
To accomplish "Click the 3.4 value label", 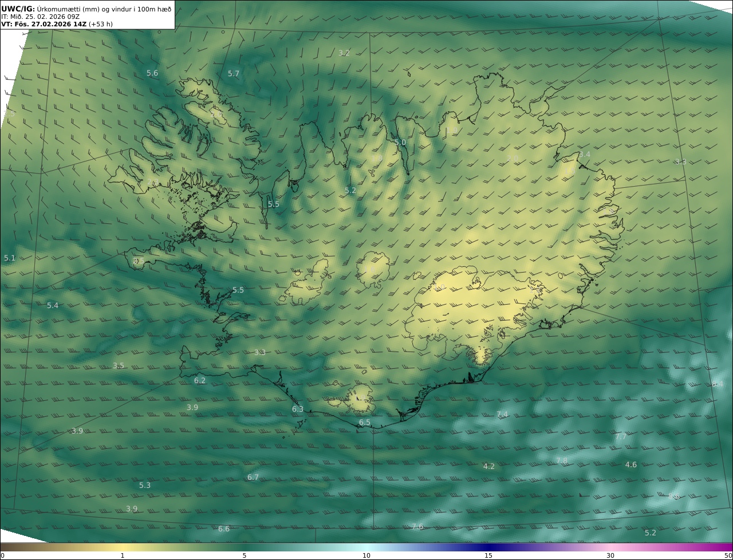I will [585, 155].
